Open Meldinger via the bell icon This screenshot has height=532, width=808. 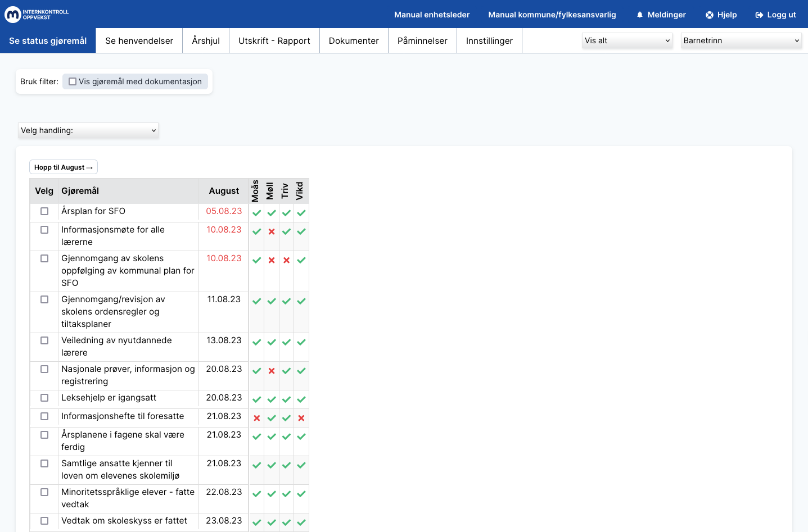[x=640, y=15]
